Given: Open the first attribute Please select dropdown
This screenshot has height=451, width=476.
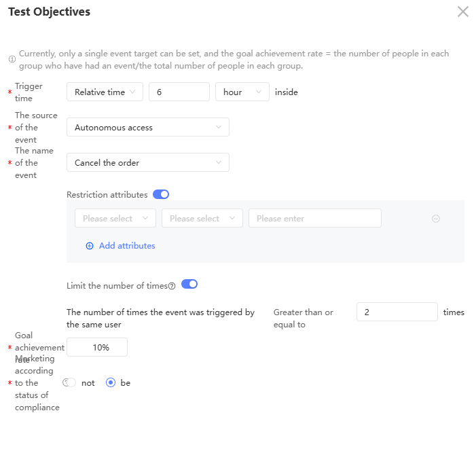Looking at the screenshot, I should (x=115, y=219).
